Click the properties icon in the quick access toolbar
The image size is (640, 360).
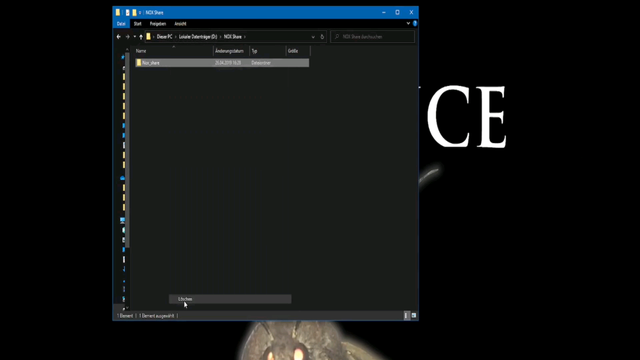click(x=127, y=13)
